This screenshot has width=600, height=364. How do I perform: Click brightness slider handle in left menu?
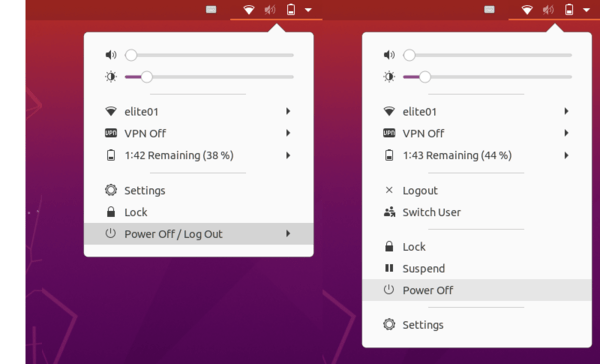147,77
